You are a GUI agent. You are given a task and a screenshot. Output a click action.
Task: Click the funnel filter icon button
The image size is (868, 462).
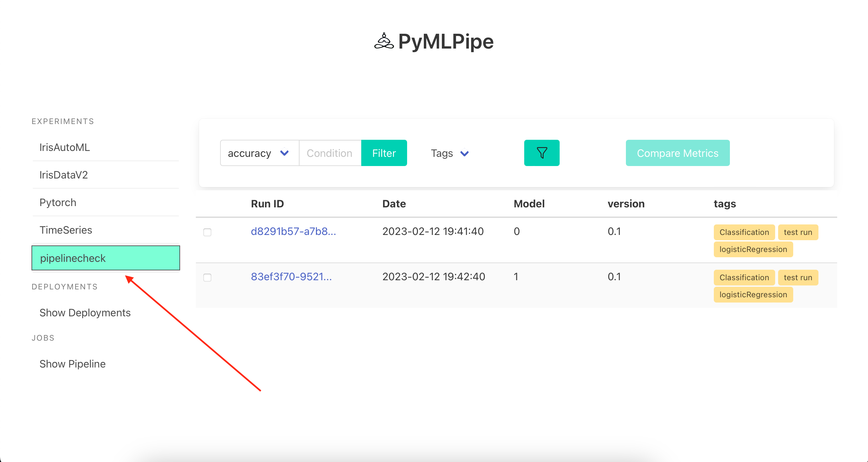542,153
